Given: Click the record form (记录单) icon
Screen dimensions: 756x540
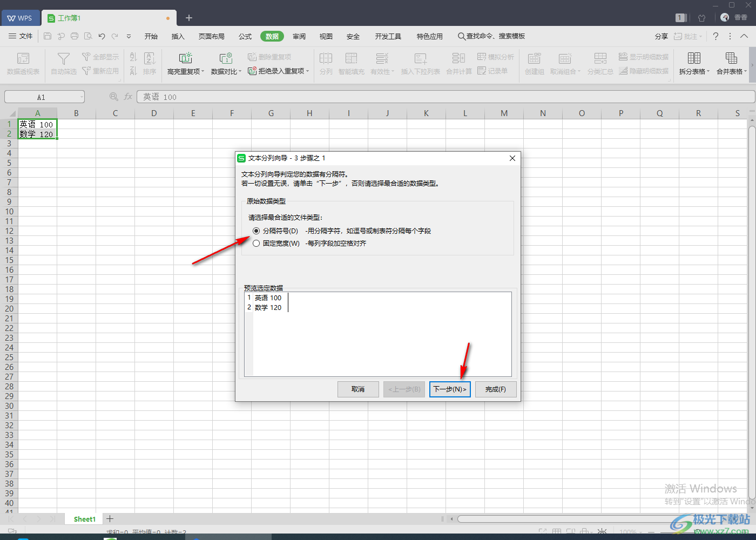Looking at the screenshot, I should click(x=482, y=71).
